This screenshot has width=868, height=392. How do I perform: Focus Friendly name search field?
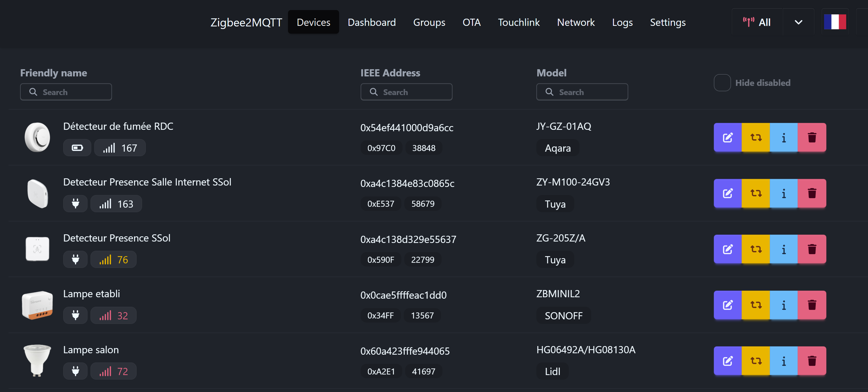pyautogui.click(x=66, y=92)
